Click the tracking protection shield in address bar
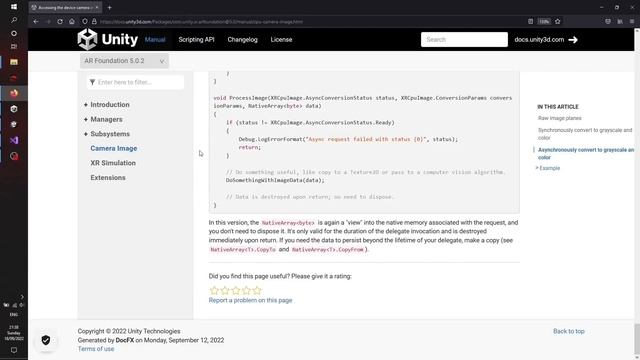The image size is (640, 360). [x=85, y=22]
